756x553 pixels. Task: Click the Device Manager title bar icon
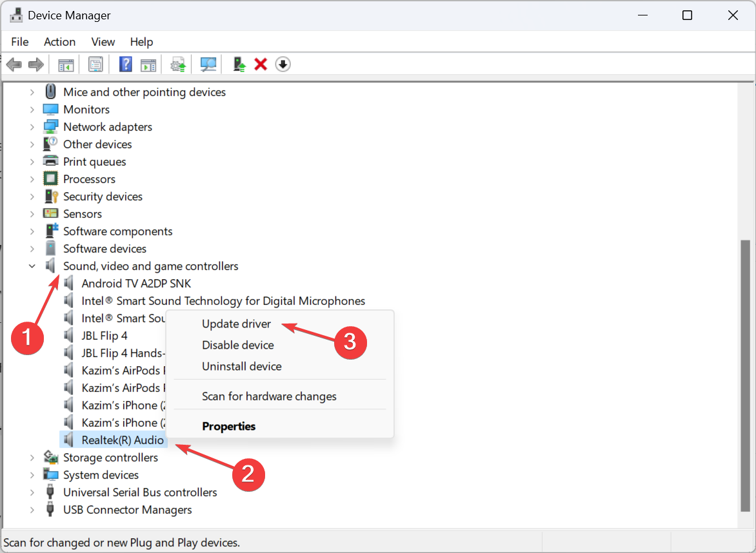[16, 15]
